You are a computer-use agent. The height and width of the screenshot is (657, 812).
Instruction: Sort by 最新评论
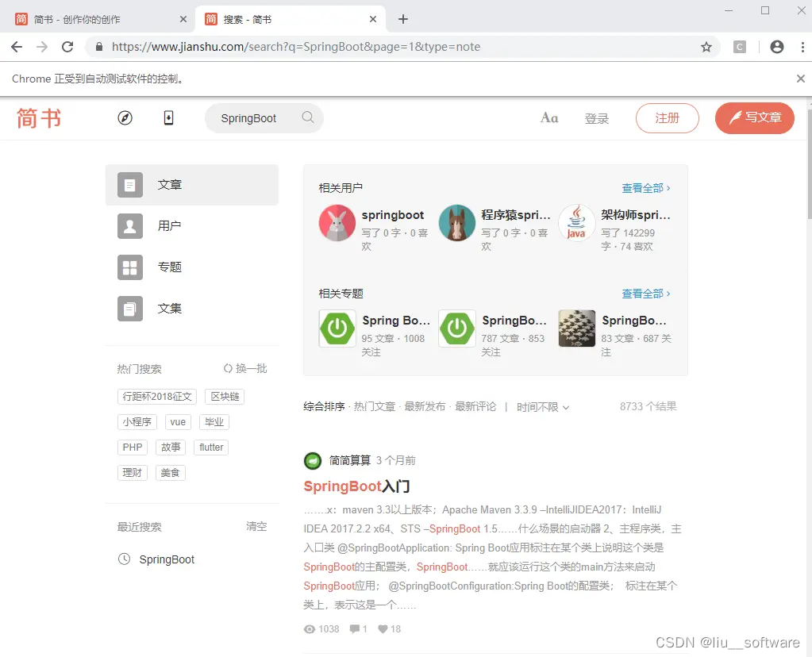(475, 407)
